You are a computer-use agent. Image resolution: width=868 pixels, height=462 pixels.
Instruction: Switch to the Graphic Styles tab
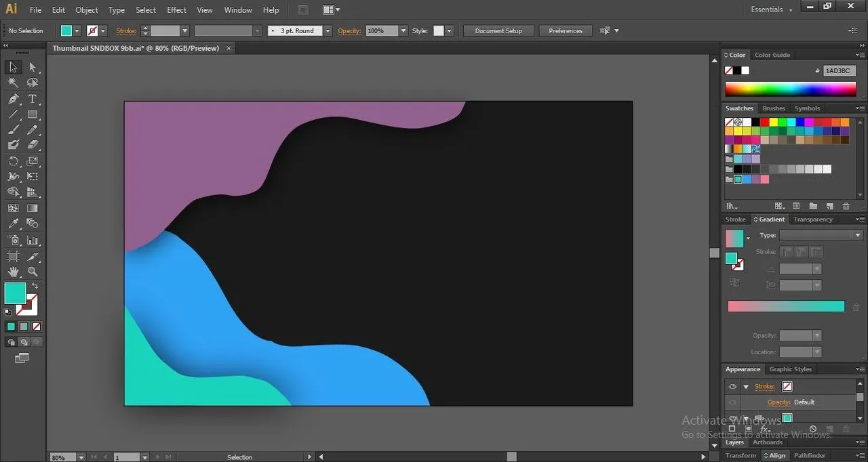pos(791,369)
